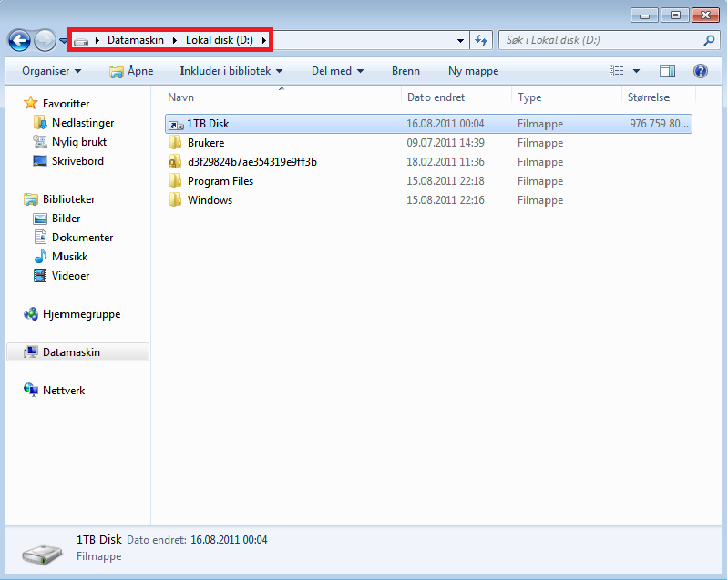Select the Windows folder icon
The width and height of the screenshot is (728, 580).
tap(175, 199)
